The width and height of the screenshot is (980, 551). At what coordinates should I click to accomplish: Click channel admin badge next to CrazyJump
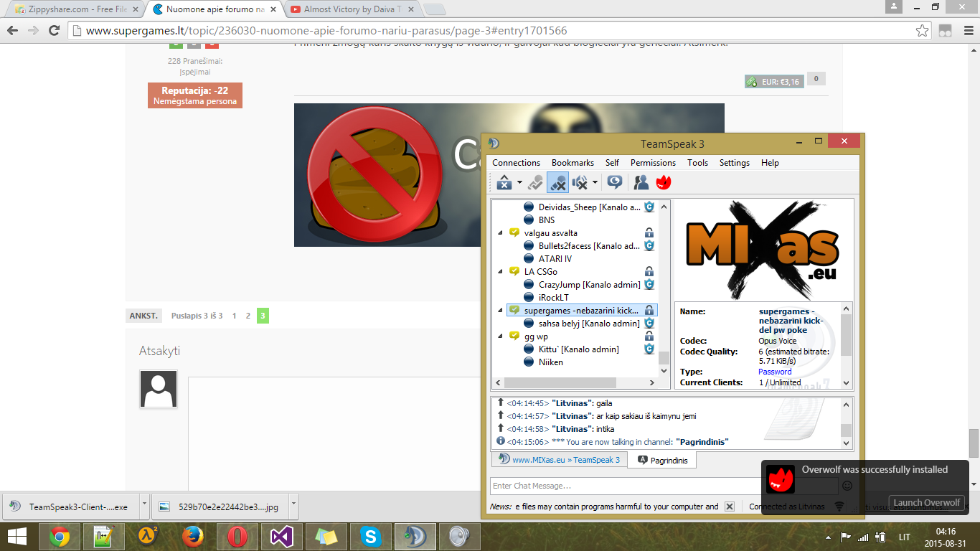click(x=649, y=285)
